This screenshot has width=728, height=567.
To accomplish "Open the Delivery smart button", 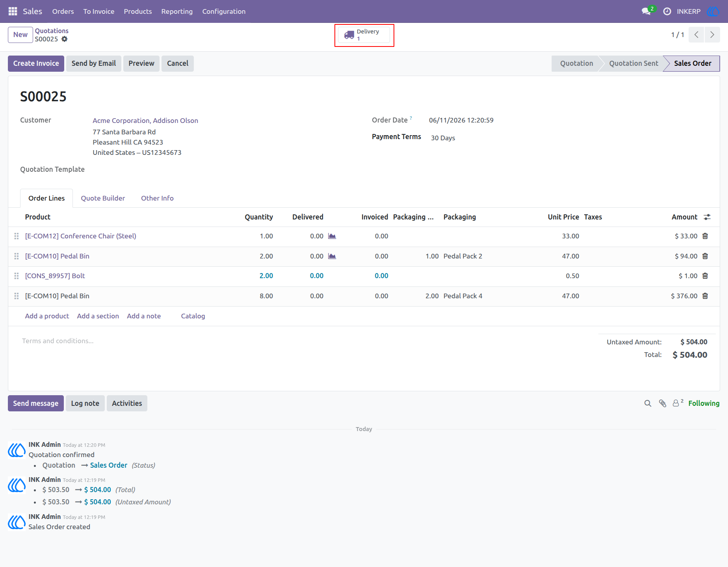I will [x=364, y=35].
